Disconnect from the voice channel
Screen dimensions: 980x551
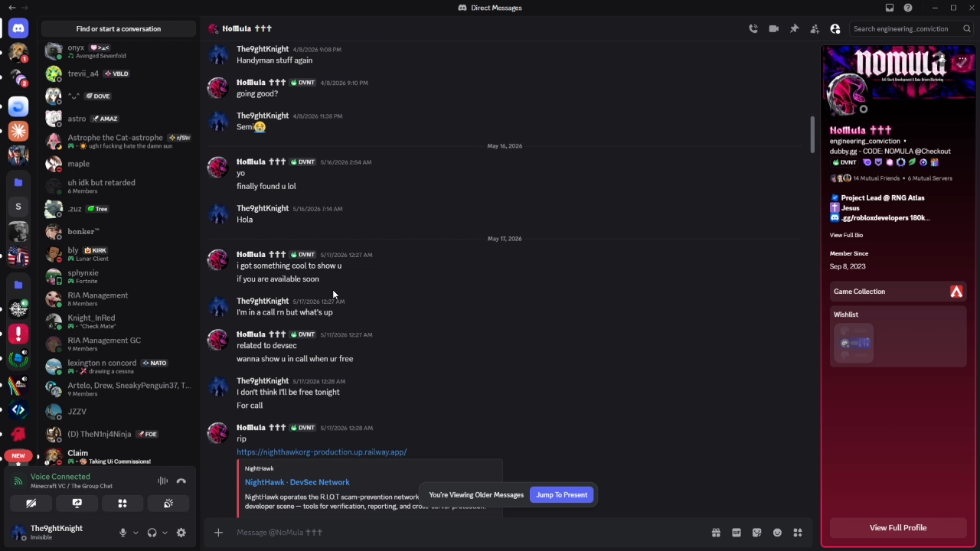(x=181, y=481)
